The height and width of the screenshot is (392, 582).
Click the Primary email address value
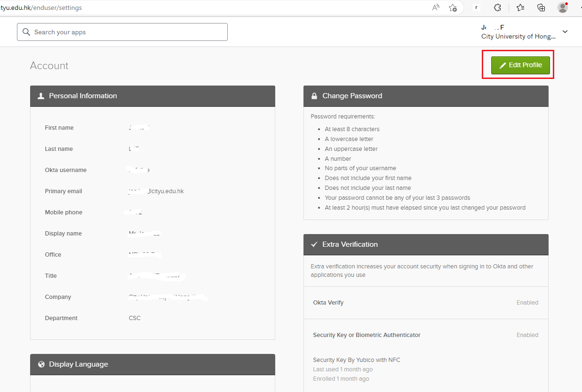click(x=156, y=191)
